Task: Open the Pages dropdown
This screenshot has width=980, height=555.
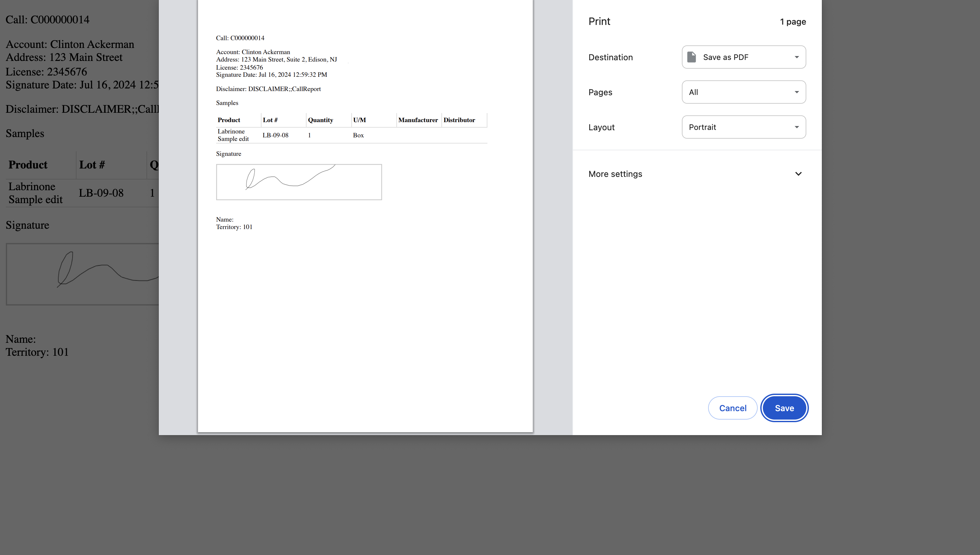Action: [743, 92]
